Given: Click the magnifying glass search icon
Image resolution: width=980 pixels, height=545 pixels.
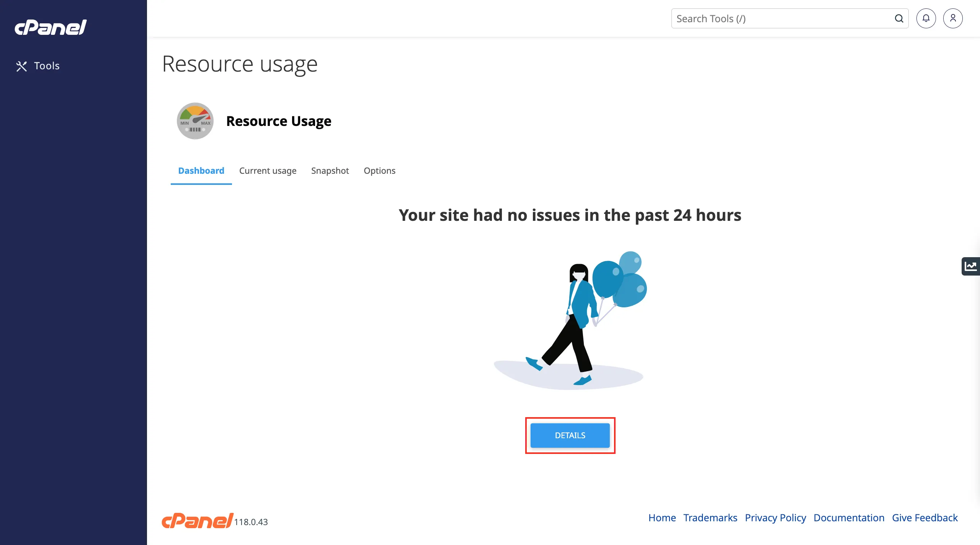Looking at the screenshot, I should (899, 18).
